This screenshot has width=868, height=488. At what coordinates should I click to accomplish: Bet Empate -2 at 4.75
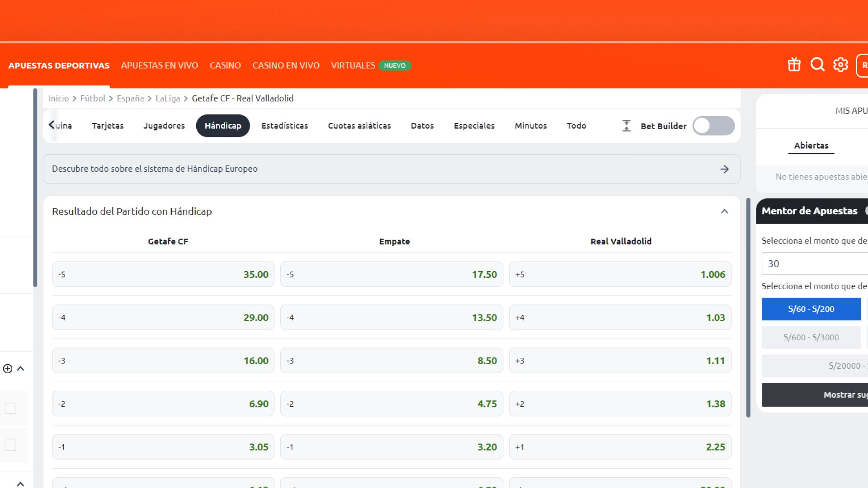coord(392,404)
